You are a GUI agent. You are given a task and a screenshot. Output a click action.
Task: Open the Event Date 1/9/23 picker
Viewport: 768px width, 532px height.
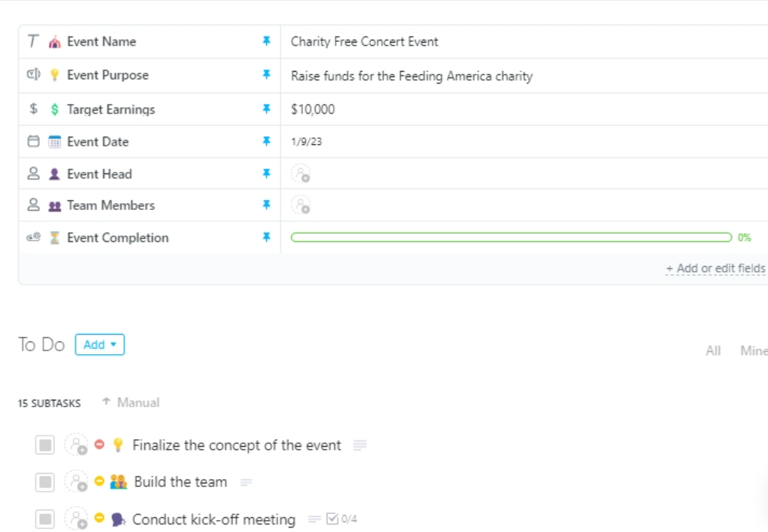307,141
